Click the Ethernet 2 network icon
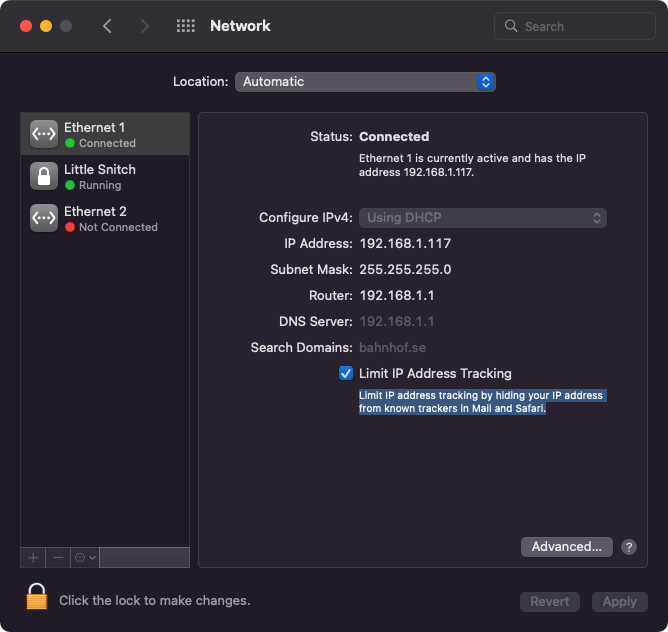 point(44,218)
